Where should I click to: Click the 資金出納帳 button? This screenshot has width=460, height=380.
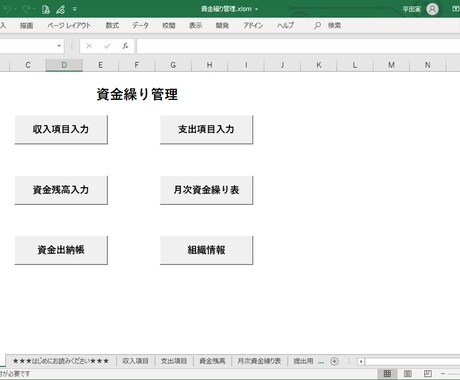(x=61, y=250)
